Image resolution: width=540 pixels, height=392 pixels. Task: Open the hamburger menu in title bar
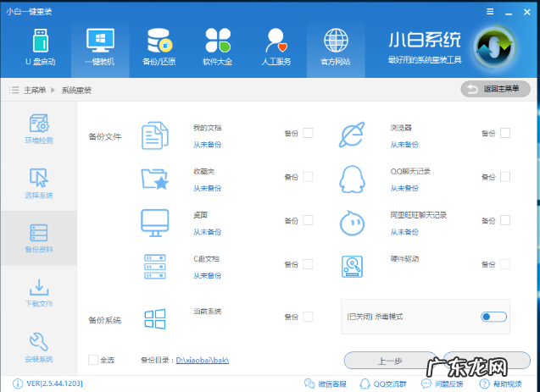(490, 12)
